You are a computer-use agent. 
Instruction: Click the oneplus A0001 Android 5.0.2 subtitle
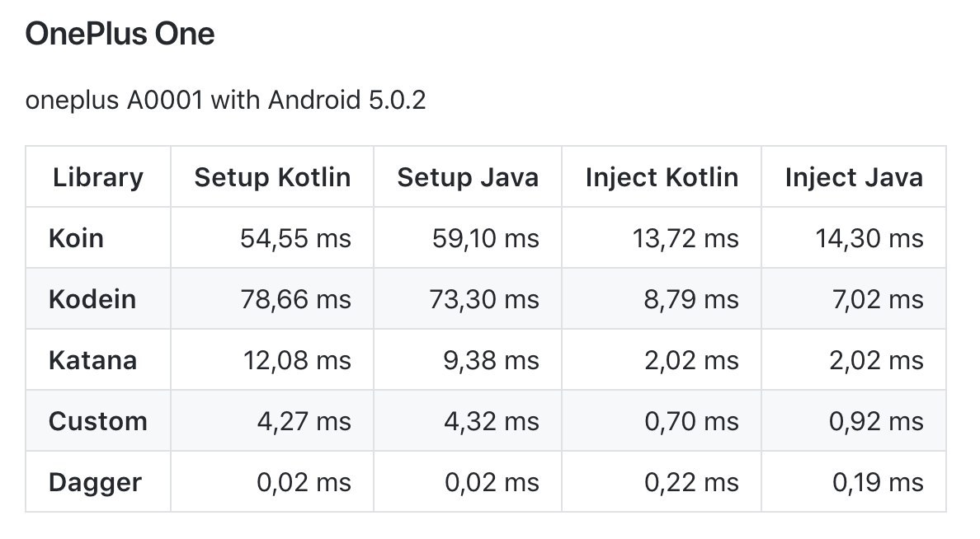pos(225,101)
